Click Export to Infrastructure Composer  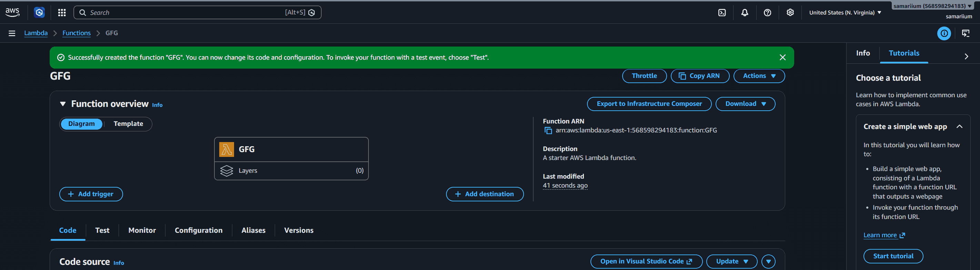(649, 104)
